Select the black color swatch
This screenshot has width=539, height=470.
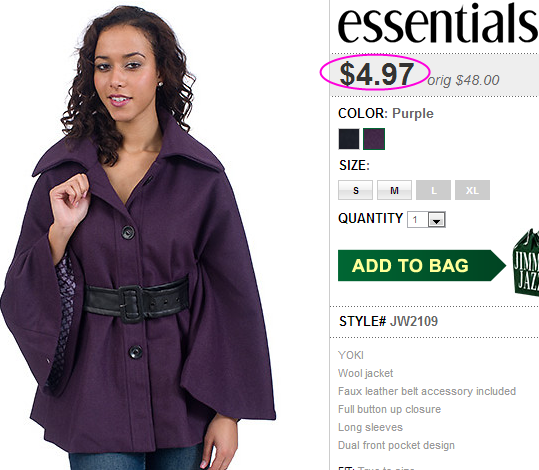tap(349, 139)
